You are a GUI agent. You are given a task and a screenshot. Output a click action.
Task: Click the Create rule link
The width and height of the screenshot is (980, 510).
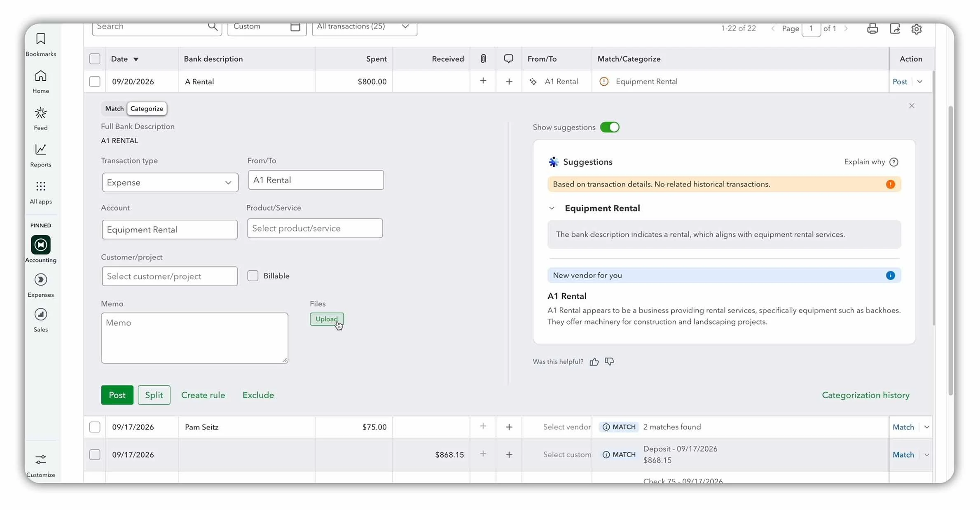203,395
